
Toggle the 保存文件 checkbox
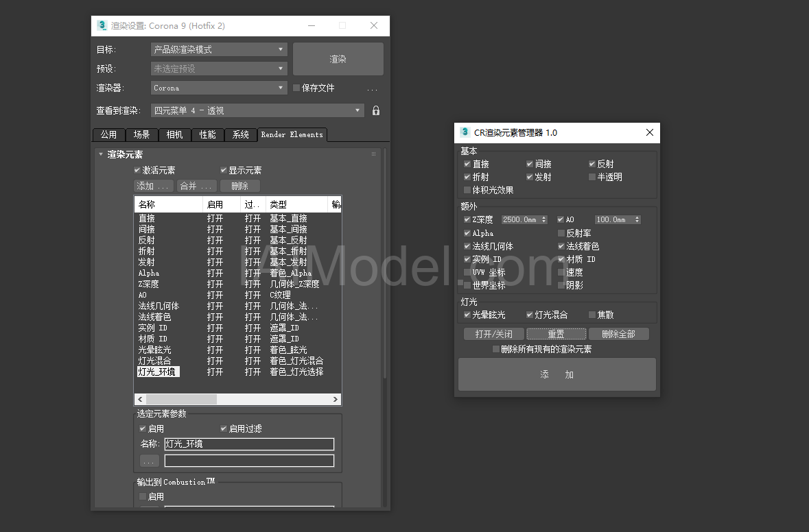(296, 88)
